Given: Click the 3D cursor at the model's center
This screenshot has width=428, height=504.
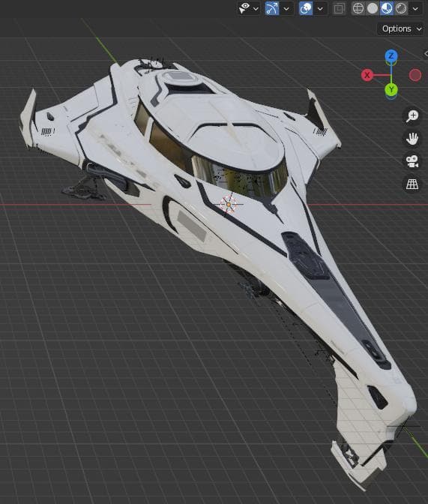Looking at the screenshot, I should click(229, 204).
